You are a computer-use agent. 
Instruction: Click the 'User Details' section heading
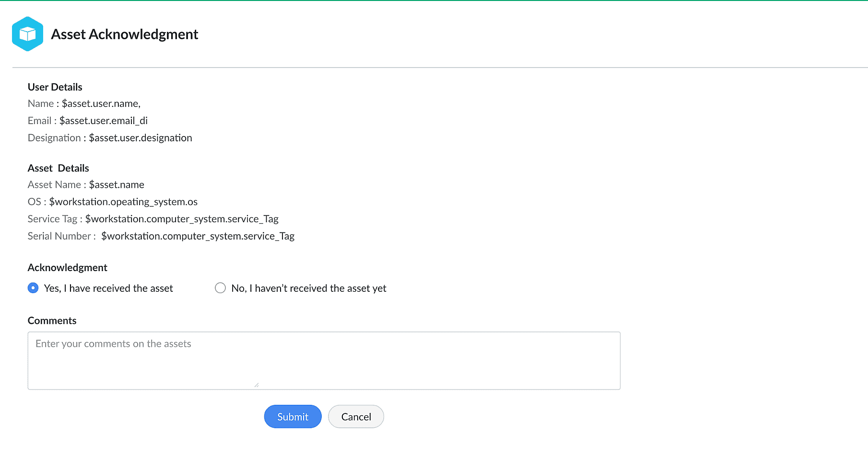pyautogui.click(x=55, y=87)
